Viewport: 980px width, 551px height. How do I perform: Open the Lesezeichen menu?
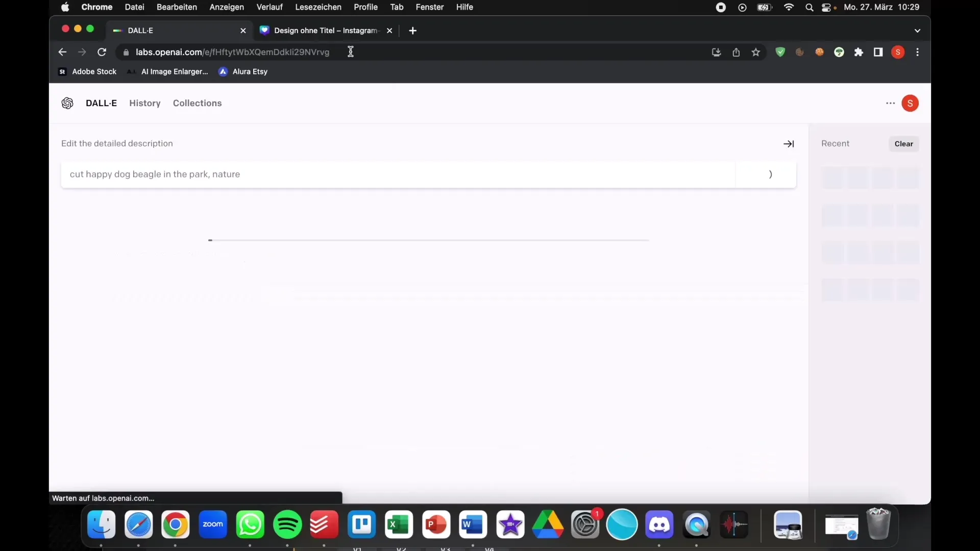[x=318, y=7]
